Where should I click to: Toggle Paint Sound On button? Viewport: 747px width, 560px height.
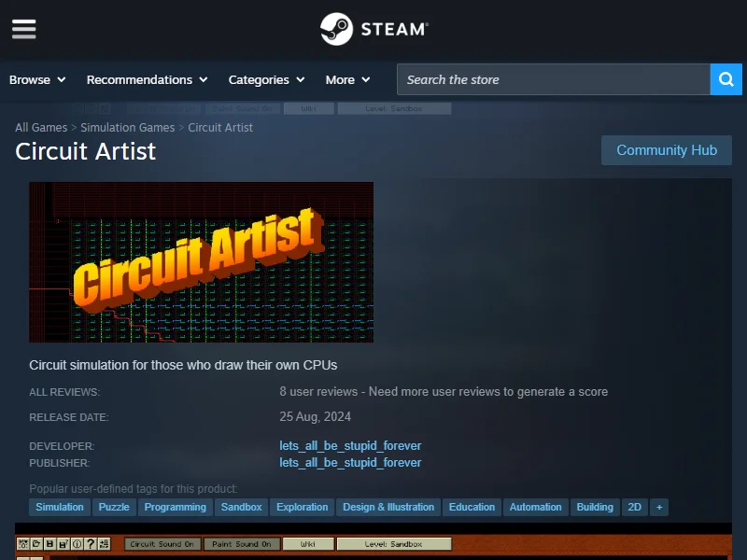[241, 543]
